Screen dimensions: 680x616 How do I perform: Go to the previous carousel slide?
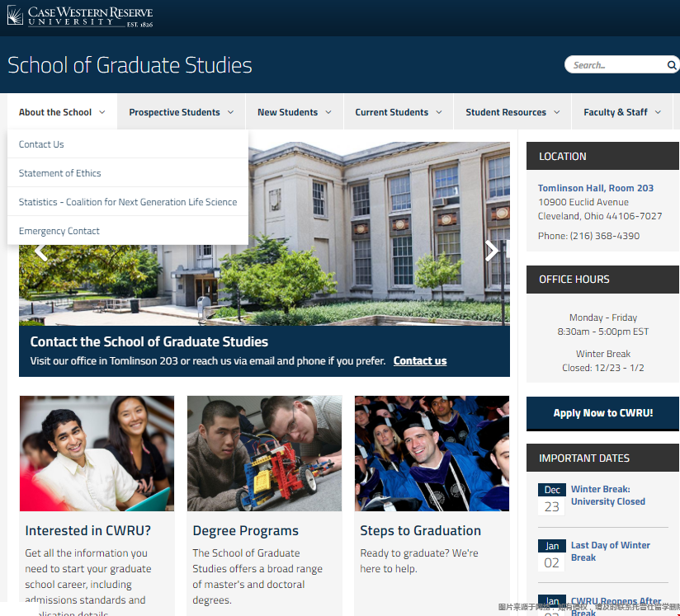click(x=40, y=252)
